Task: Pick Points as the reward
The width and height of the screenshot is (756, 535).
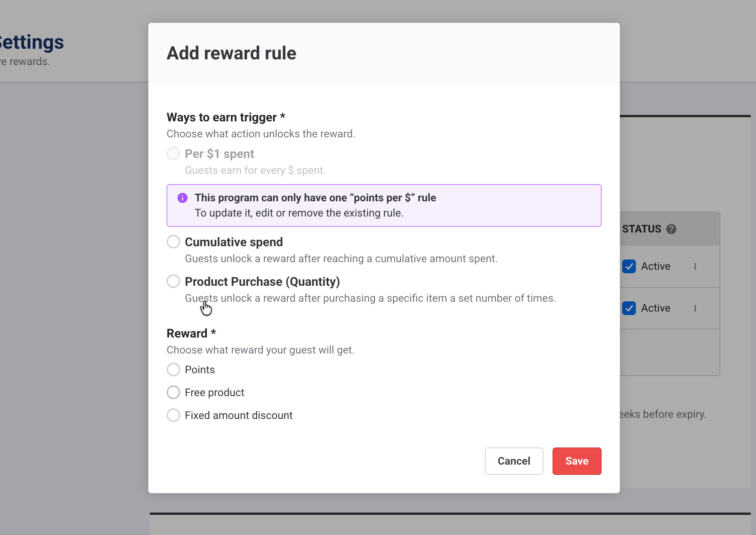Action: tap(173, 369)
